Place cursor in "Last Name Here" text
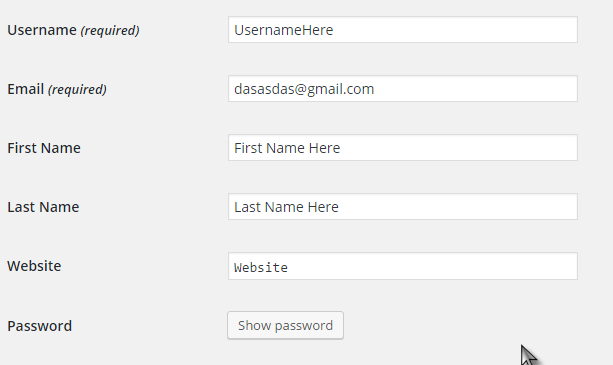The height and width of the screenshot is (365, 613). 286,207
